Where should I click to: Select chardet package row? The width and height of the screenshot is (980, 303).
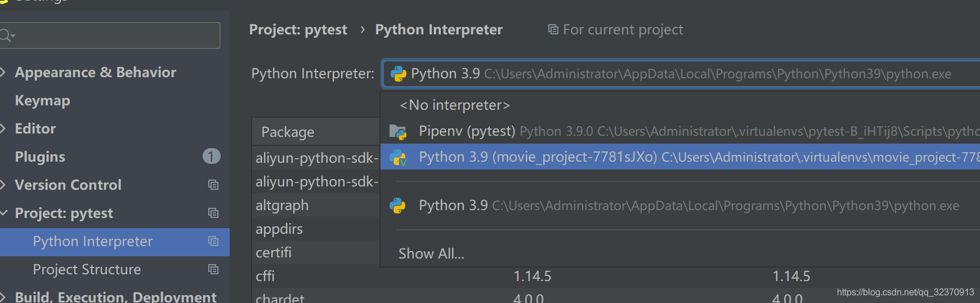[x=616, y=296]
